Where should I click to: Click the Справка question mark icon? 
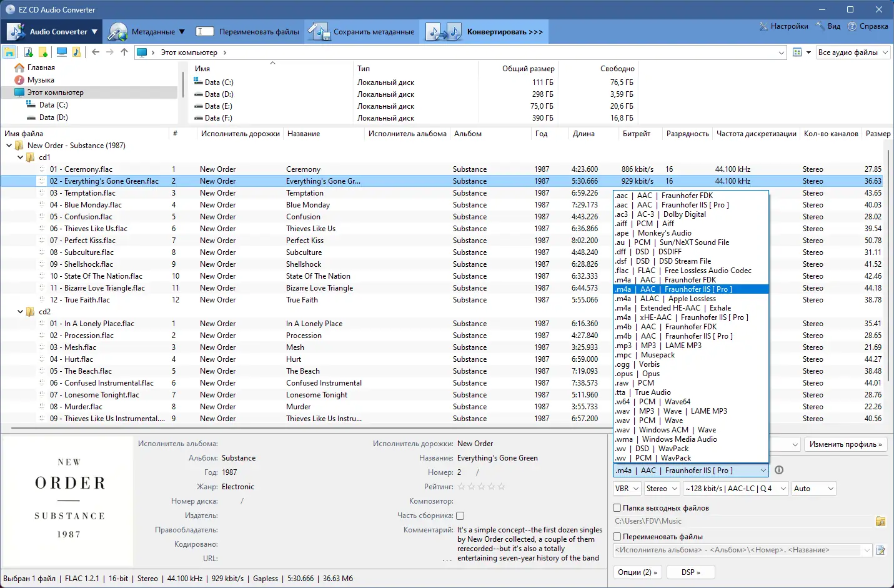pyautogui.click(x=852, y=26)
